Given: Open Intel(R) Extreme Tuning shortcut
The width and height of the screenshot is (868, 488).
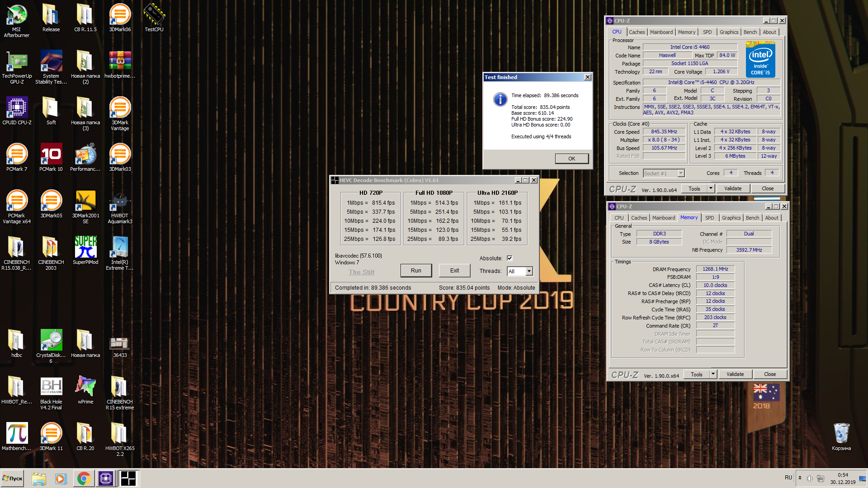Looking at the screenshot, I should pyautogui.click(x=120, y=253).
